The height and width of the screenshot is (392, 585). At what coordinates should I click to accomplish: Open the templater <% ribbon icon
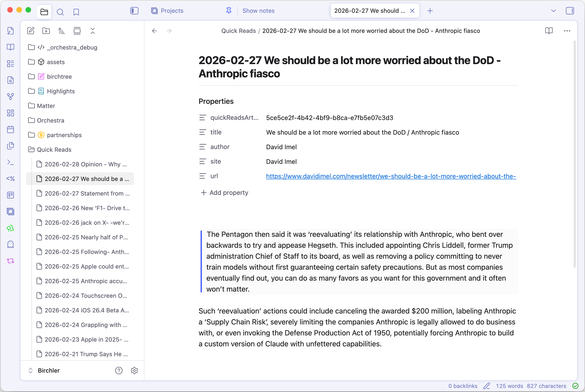[10, 178]
